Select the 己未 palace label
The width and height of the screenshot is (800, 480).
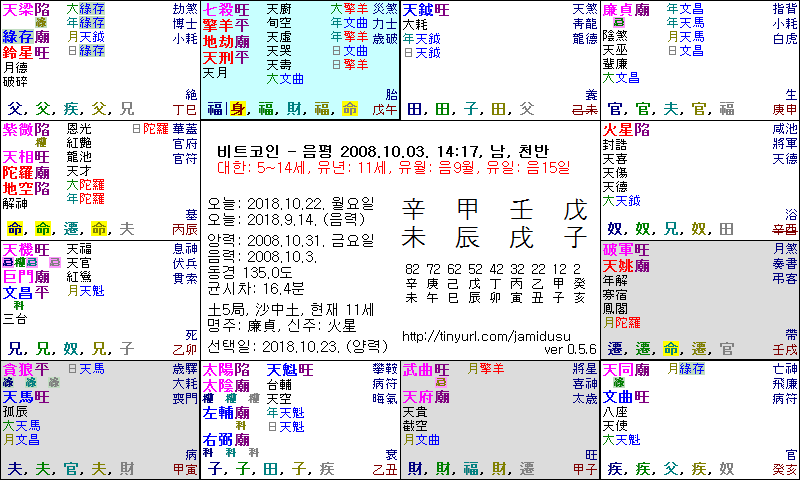point(585,109)
